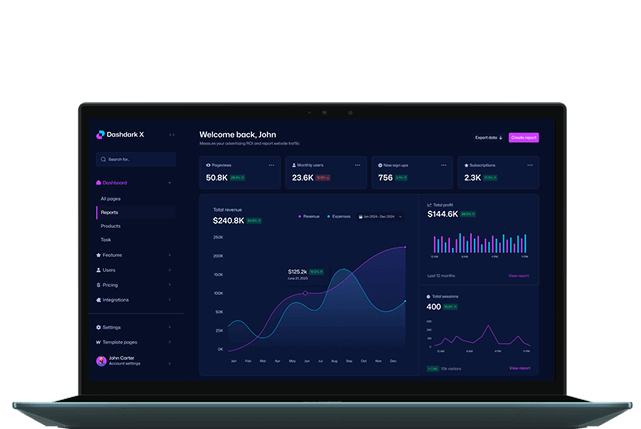Viewport: 641px width, 429px height.
Task: Expand the Integrations sidebar section
Action: click(134, 299)
